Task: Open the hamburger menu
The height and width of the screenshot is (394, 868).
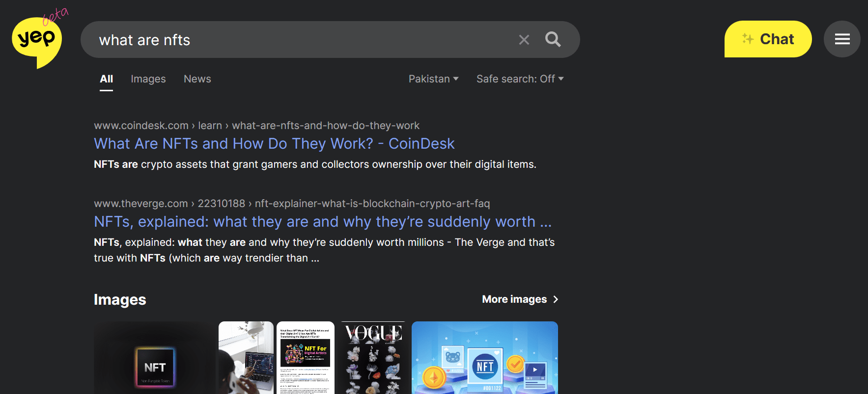Action: click(x=842, y=39)
